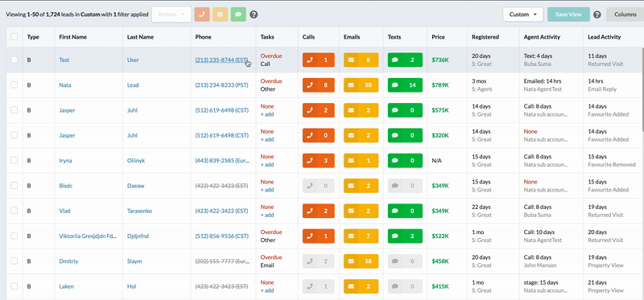Open first name Nata link
Image resolution: width=644 pixels, height=300 pixels.
[x=65, y=85]
